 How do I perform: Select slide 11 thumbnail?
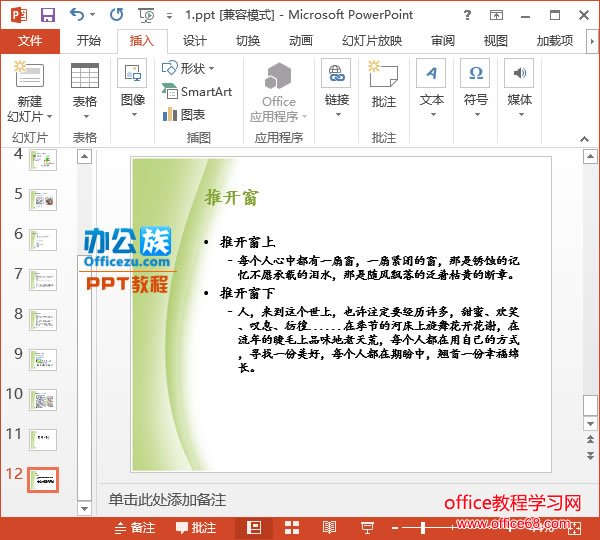(43, 440)
